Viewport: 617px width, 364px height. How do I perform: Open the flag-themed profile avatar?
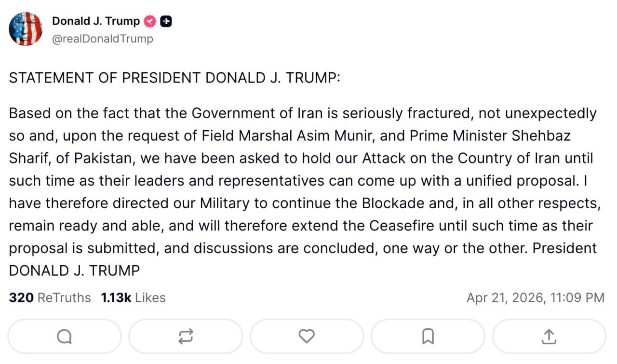(26, 29)
